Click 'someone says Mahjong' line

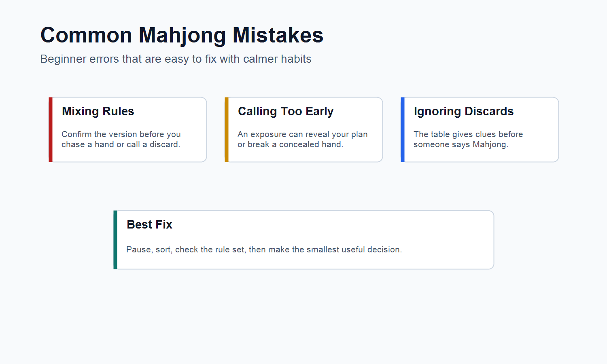[461, 144]
